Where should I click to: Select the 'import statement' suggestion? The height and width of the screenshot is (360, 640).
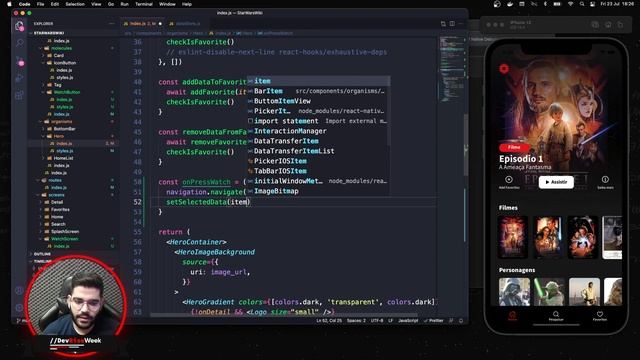[x=318, y=121]
